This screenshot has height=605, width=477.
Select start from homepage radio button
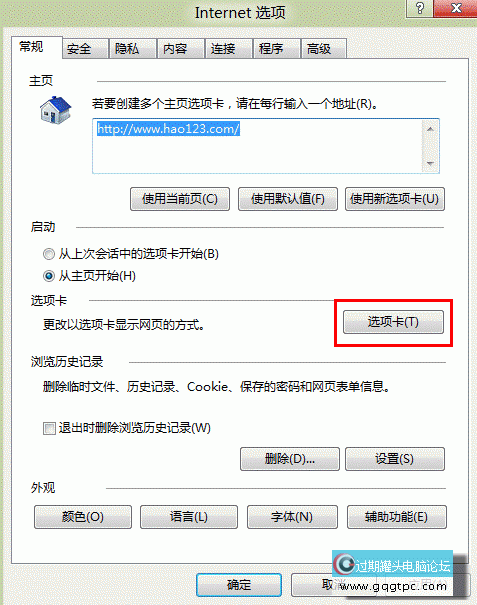click(49, 276)
